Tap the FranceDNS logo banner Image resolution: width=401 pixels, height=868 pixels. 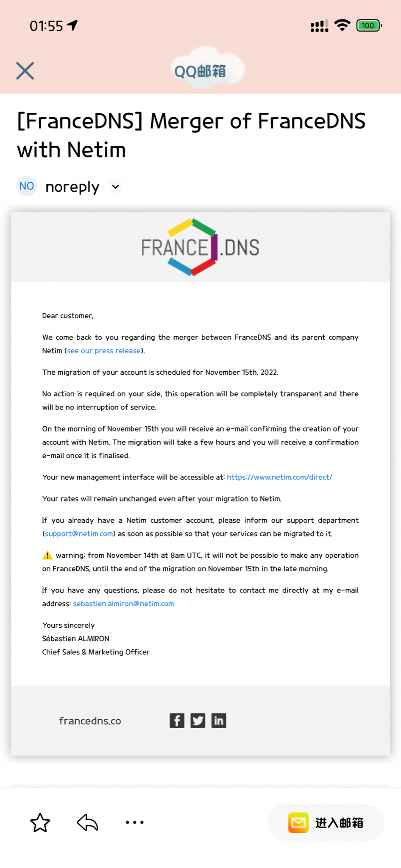click(x=200, y=247)
